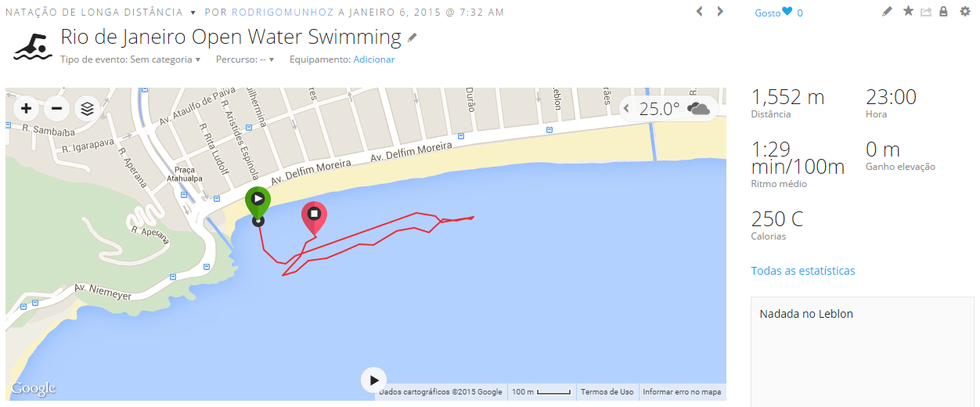Image resolution: width=980 pixels, height=407 pixels.
Task: Like the workout with the heart icon
Action: point(787,12)
